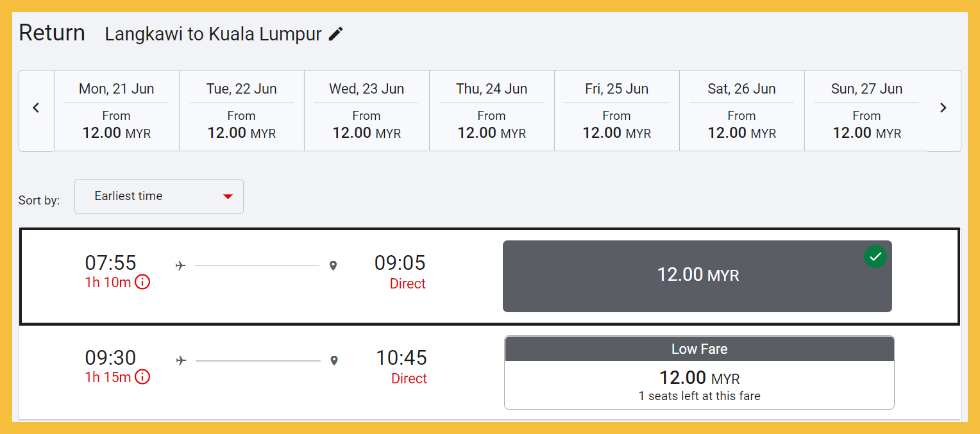Click airplane icon on 07:55 flight
This screenshot has height=434, width=980.
pos(180,265)
